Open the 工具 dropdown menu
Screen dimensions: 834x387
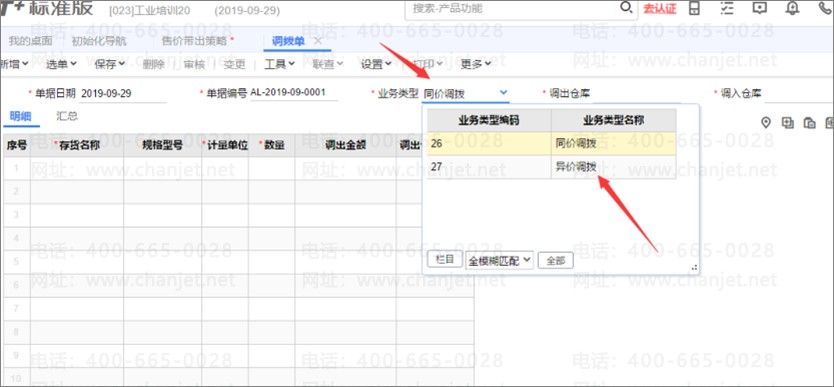tap(280, 64)
